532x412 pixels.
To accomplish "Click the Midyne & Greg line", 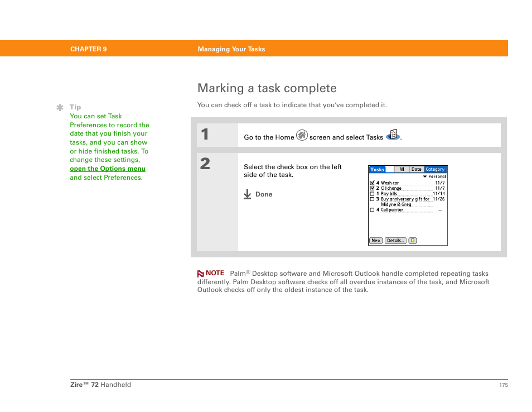I will (x=396, y=204).
